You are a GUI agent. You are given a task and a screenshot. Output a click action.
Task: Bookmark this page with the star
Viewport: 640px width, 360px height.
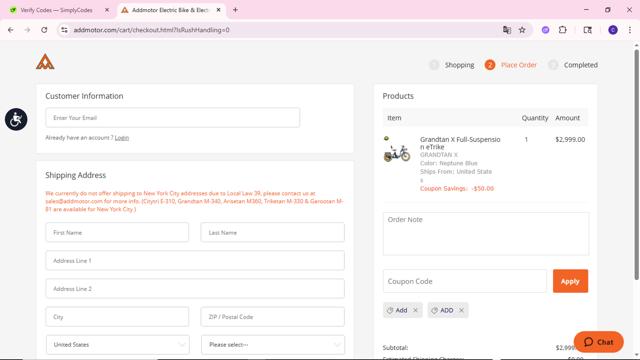coord(522,30)
